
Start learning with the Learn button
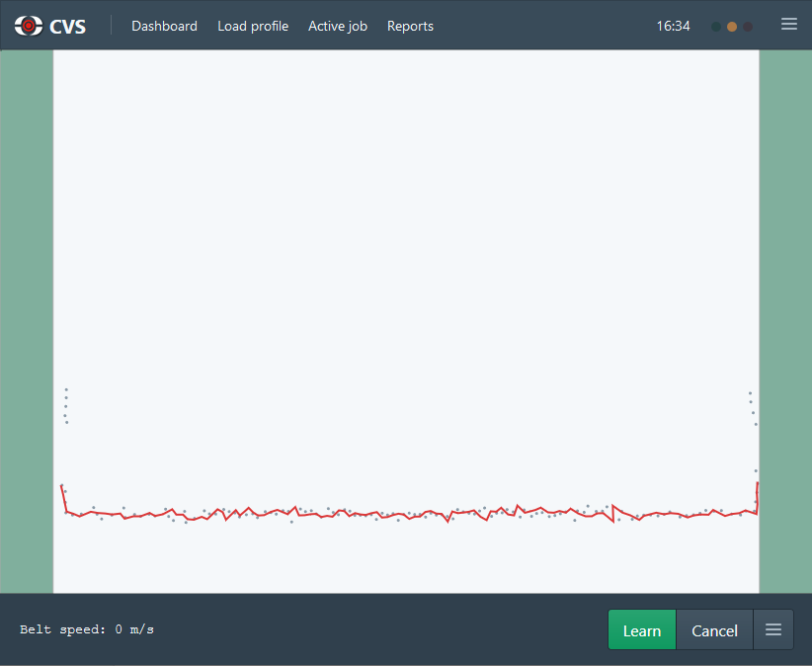(x=642, y=629)
